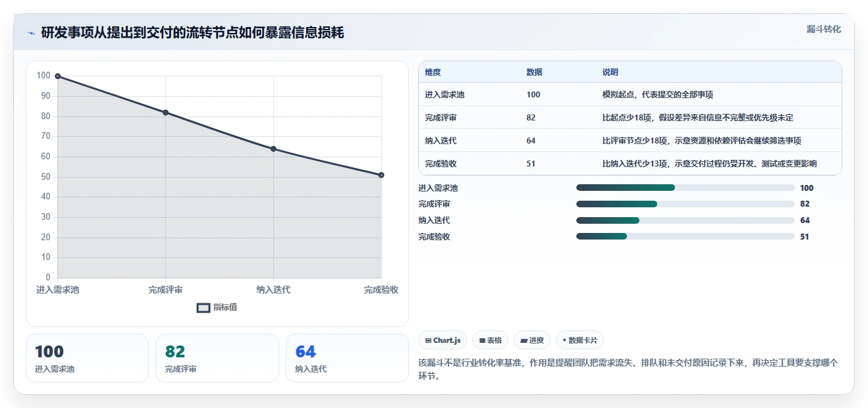868x408 pixels.
Task: Click table value 51
Action: (531, 164)
